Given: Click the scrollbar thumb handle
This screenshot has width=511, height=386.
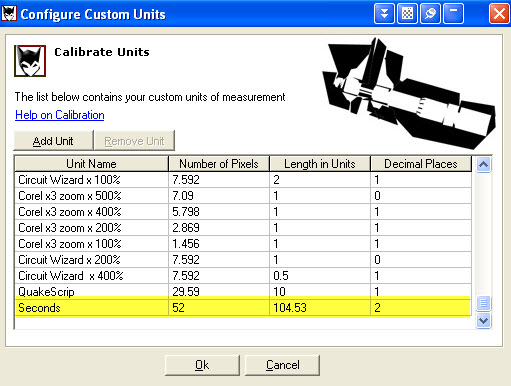Looking at the screenshot, I should coord(483,303).
